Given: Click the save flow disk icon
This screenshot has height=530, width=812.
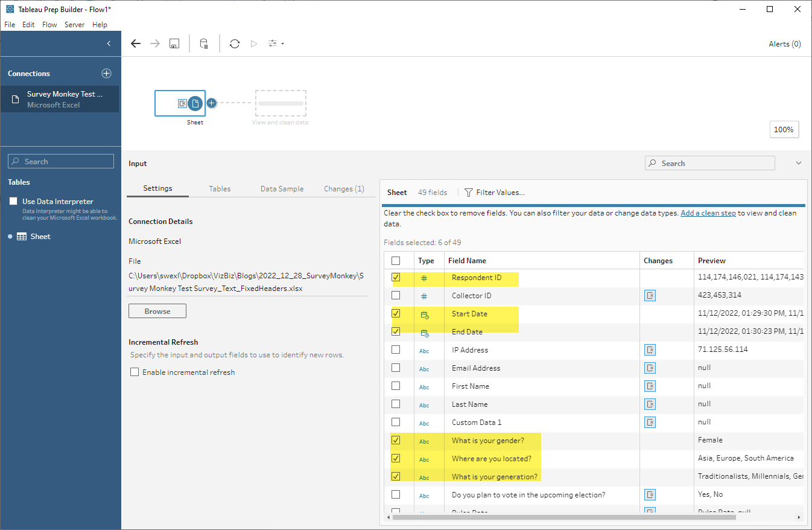Looking at the screenshot, I should click(x=174, y=43).
